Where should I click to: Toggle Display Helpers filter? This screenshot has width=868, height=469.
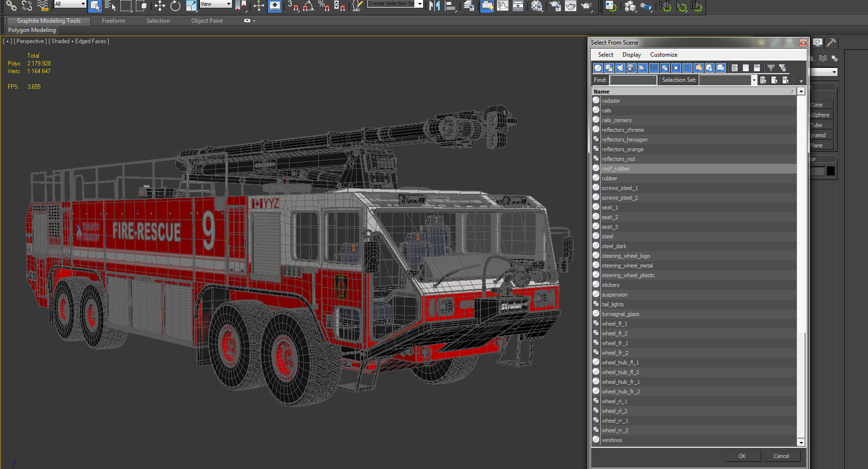coord(642,68)
